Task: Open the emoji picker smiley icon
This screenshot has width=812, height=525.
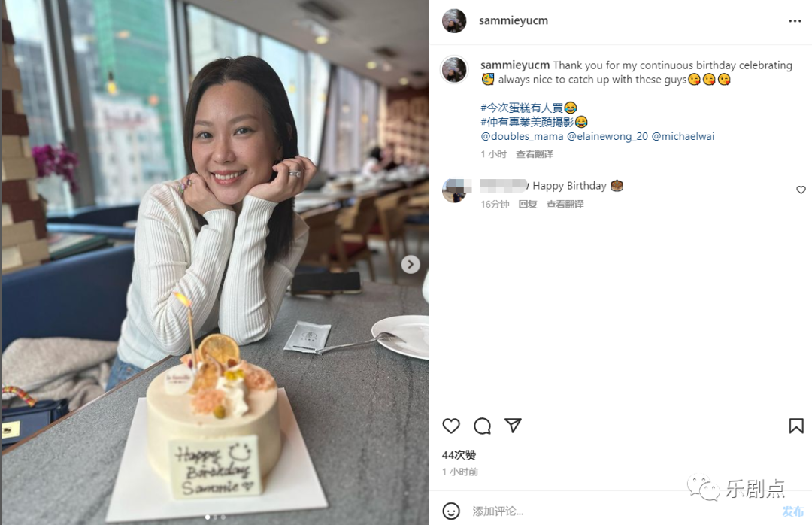Action: [451, 511]
